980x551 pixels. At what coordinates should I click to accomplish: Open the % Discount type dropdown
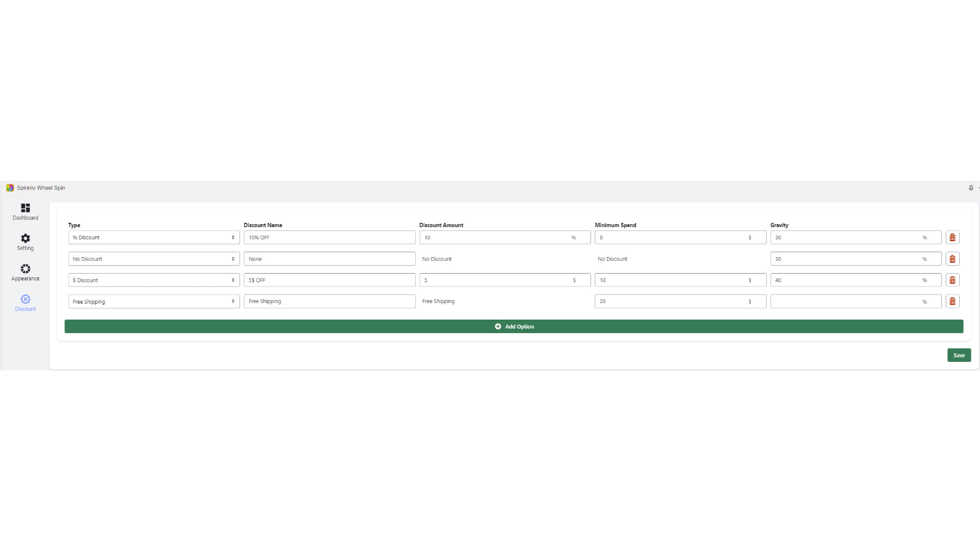coord(154,238)
